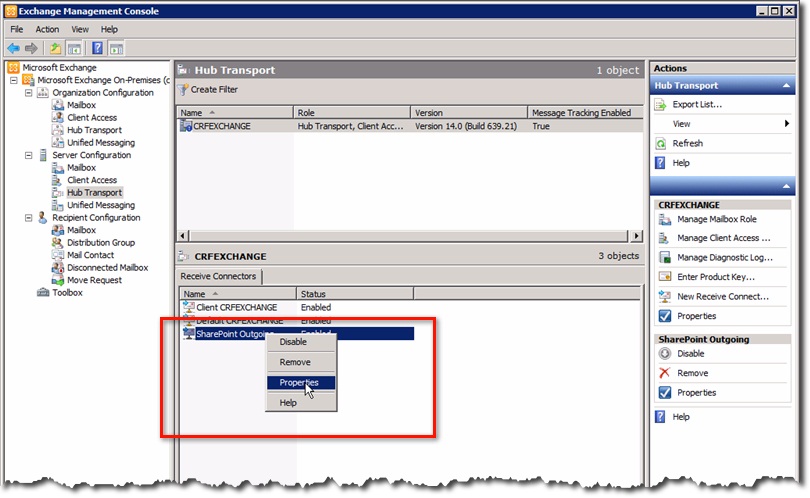Select Distribution Group tree item

click(x=101, y=243)
